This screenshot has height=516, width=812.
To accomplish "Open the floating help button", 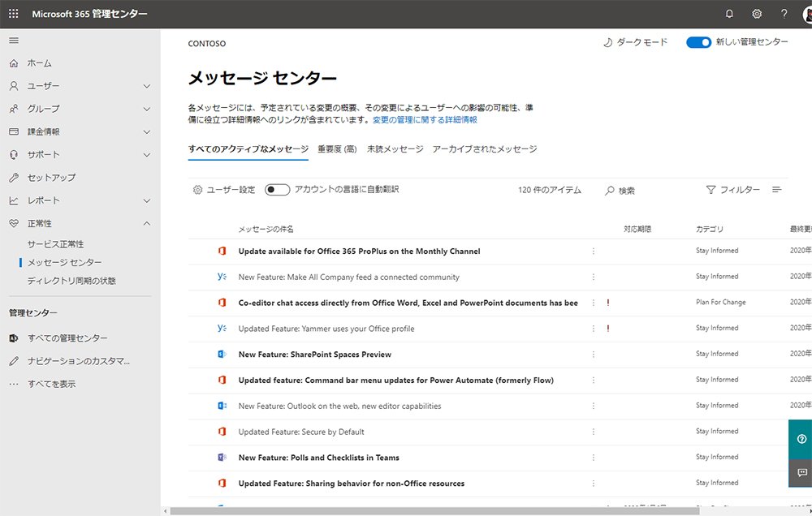I will 801,439.
